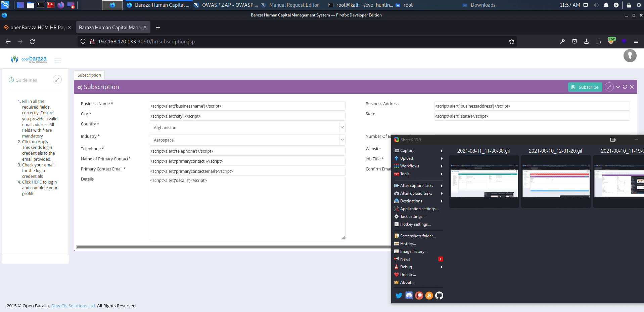Screen dimensions: 644x312
Task: Switch to root@kali terminal in taskbar
Action: [360, 5]
